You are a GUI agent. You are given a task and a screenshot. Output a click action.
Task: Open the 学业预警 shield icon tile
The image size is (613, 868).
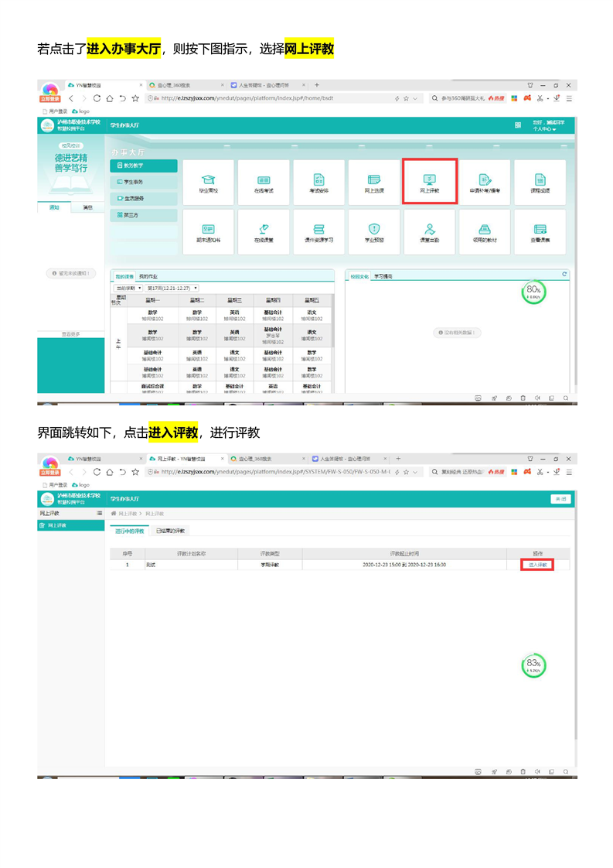coord(374,232)
